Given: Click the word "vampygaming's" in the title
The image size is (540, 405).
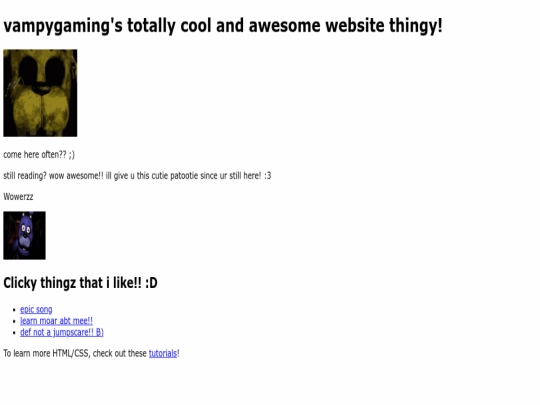Looking at the screenshot, I should click(x=63, y=25).
